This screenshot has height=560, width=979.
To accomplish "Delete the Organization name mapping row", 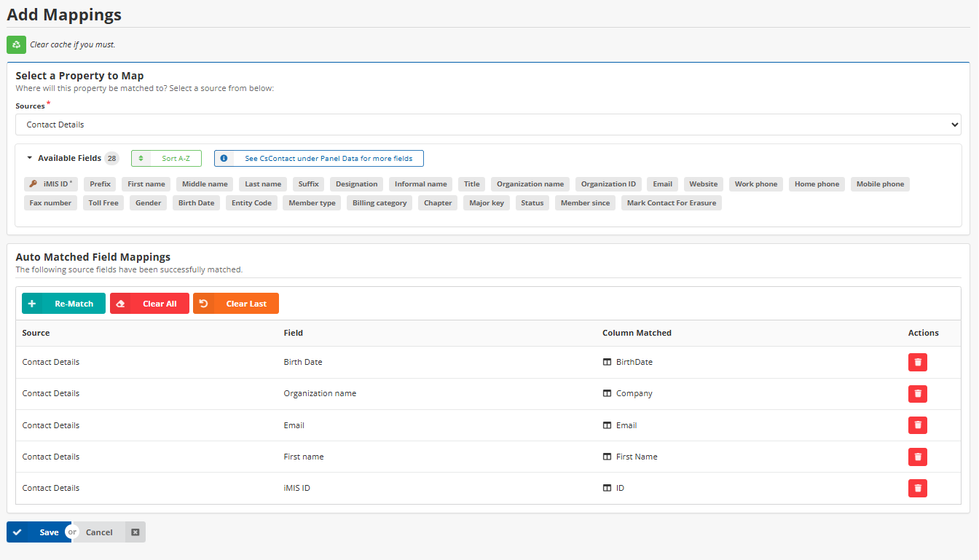I will coord(917,393).
